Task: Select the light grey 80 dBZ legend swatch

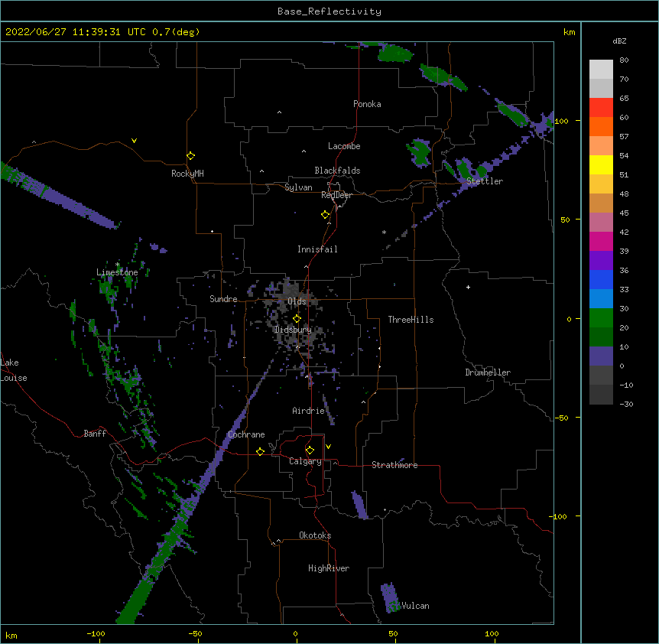Action: coord(601,69)
